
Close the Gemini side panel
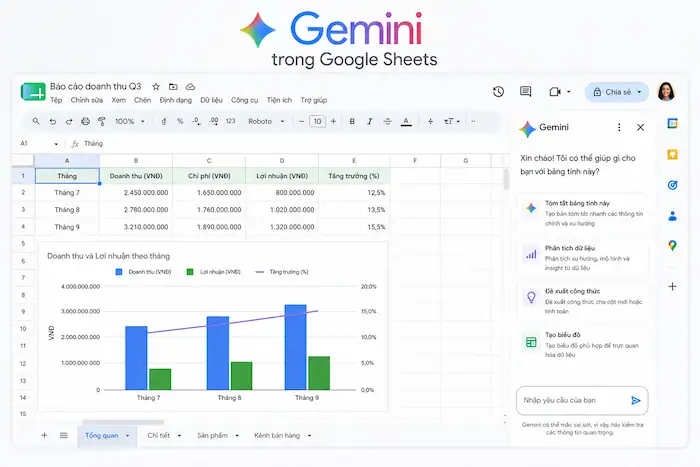(640, 127)
